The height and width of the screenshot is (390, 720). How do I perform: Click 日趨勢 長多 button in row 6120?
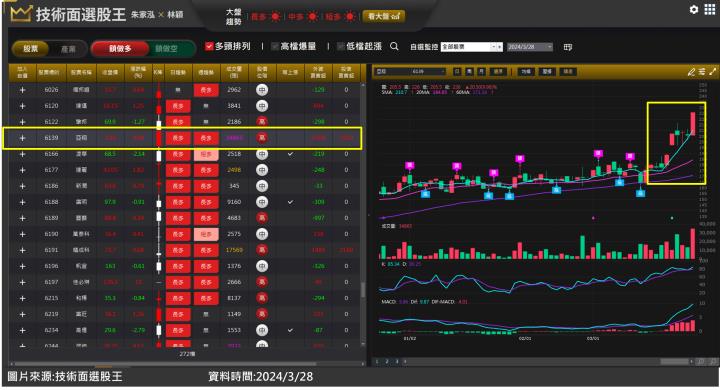[178, 106]
